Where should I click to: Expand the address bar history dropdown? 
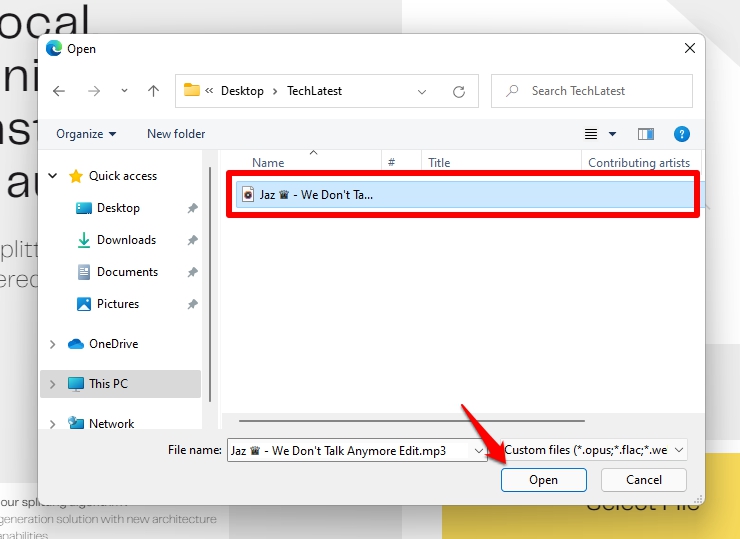422,92
